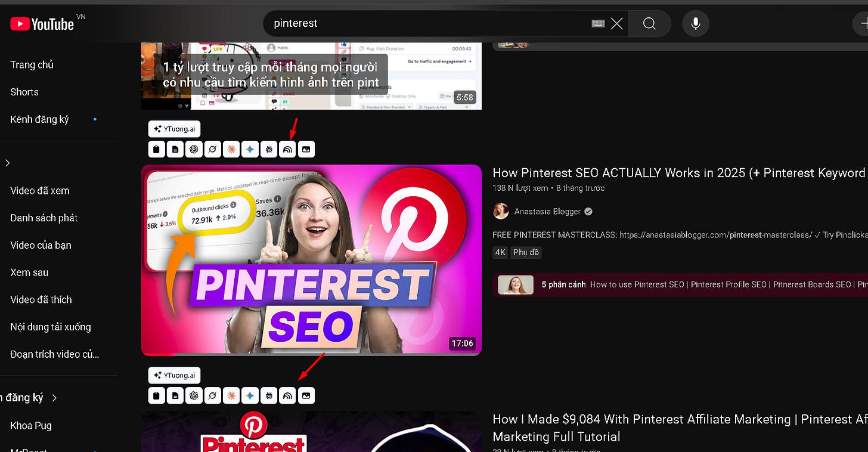Click the Phụ đề badge
Screen dimensions: 868x452
[x=526, y=252]
